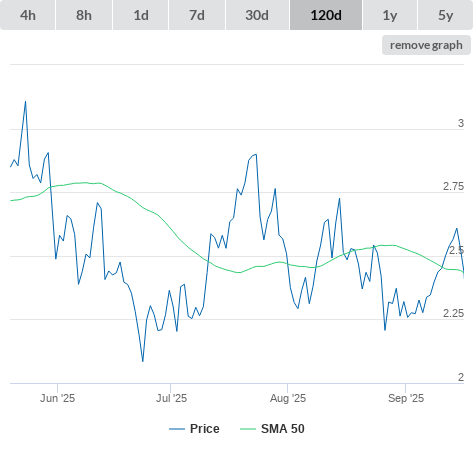Click the 3 price axis label
Viewport: 474px width, 455px height.
tap(461, 123)
